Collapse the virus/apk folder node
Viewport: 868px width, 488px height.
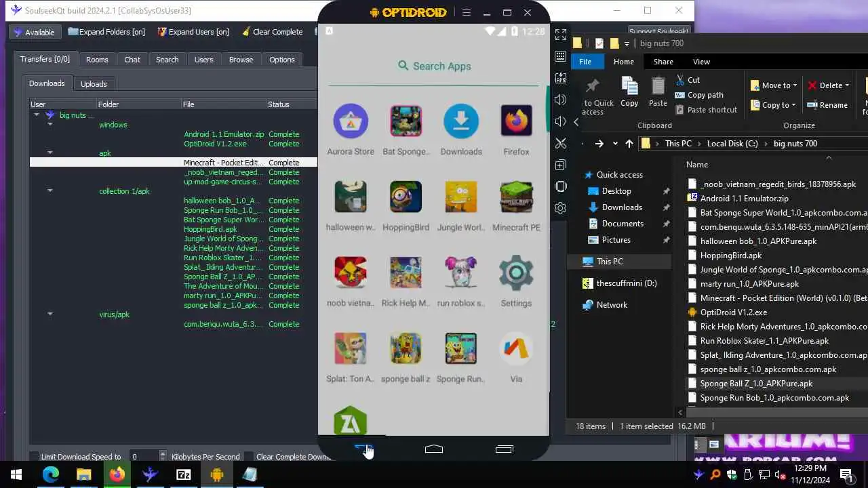pos(50,314)
